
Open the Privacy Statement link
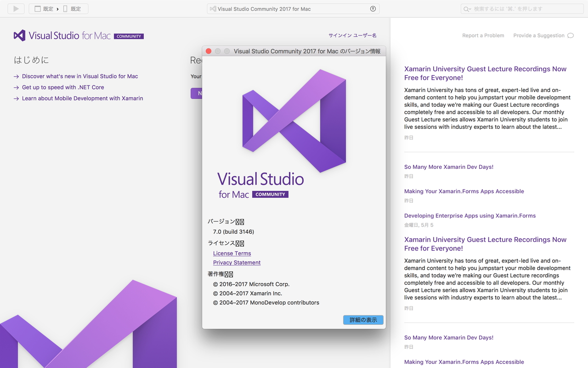[x=237, y=263]
